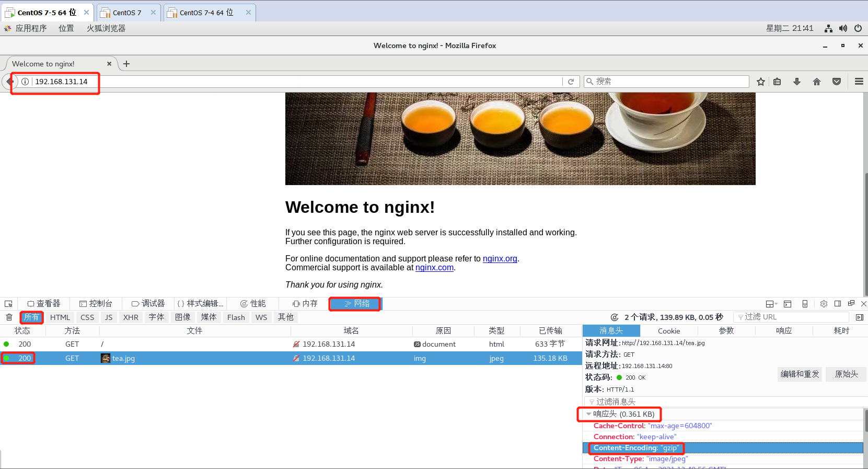Select the 网络 network tab
868x469 pixels.
tap(356, 304)
